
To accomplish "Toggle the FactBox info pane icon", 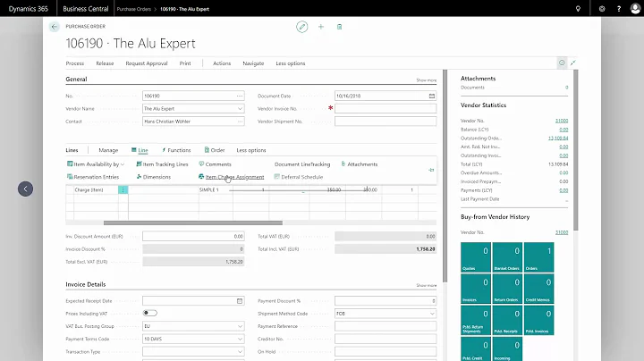I will tap(562, 63).
